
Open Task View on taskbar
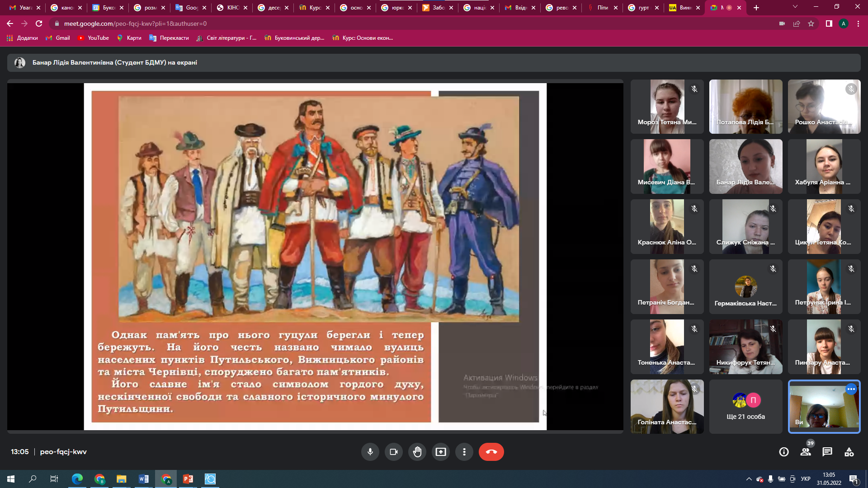coord(54,479)
